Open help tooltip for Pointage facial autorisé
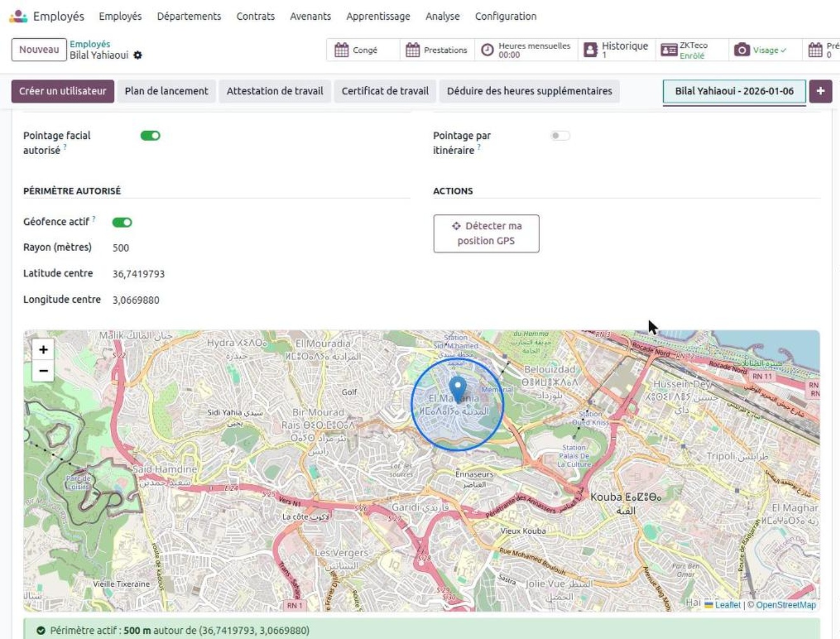The width and height of the screenshot is (840, 639). [65, 147]
